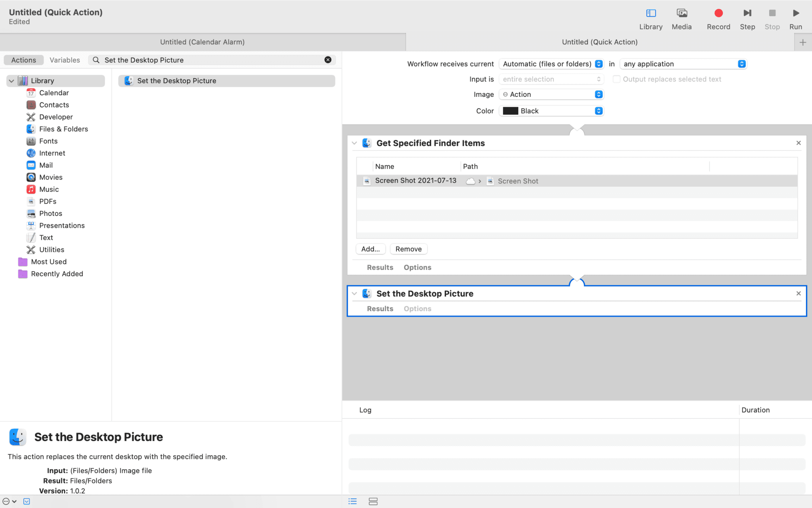Click Results in Set the Desktop Picture
This screenshot has height=508, width=812.
(x=379, y=308)
